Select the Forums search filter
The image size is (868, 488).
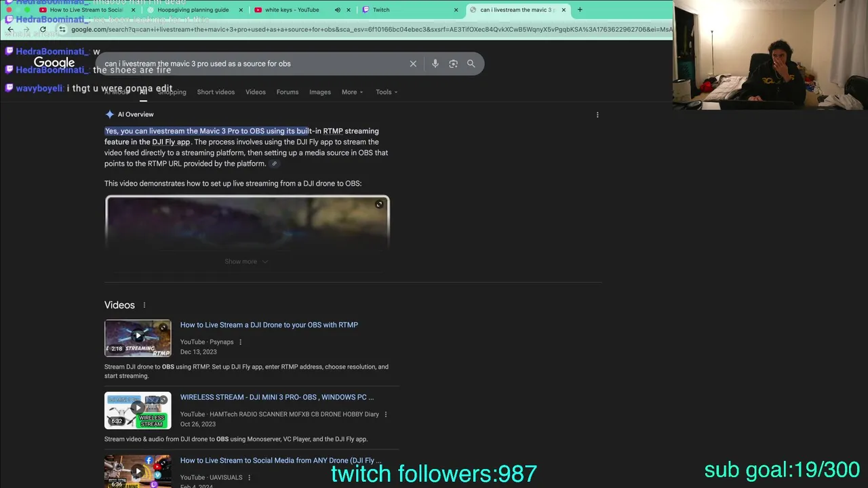click(288, 92)
